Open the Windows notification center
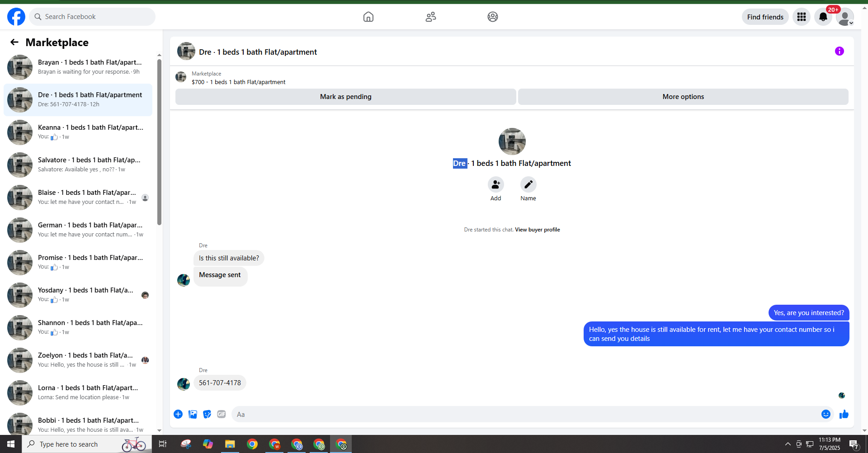 854,444
